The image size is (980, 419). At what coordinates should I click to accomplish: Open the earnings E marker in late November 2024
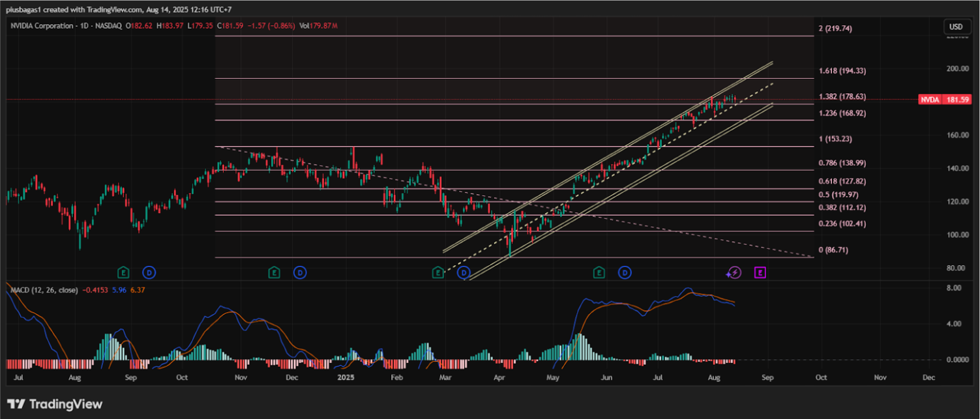click(274, 272)
